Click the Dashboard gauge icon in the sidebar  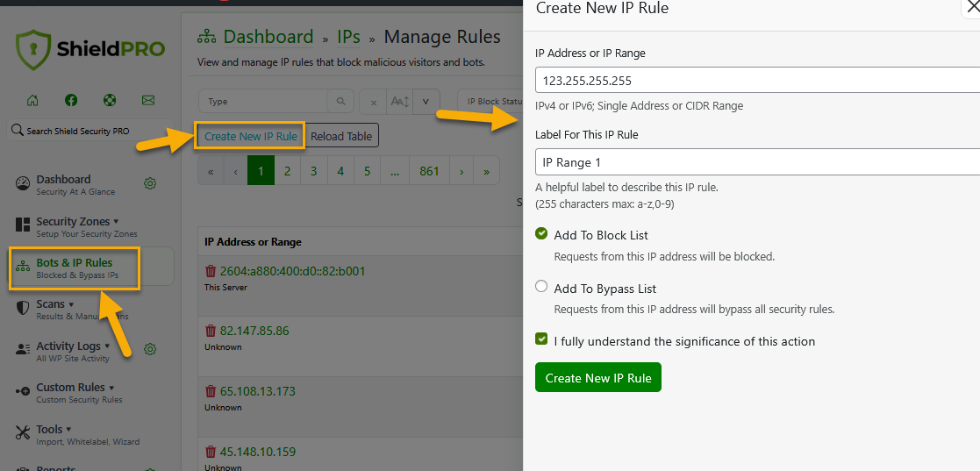23,183
